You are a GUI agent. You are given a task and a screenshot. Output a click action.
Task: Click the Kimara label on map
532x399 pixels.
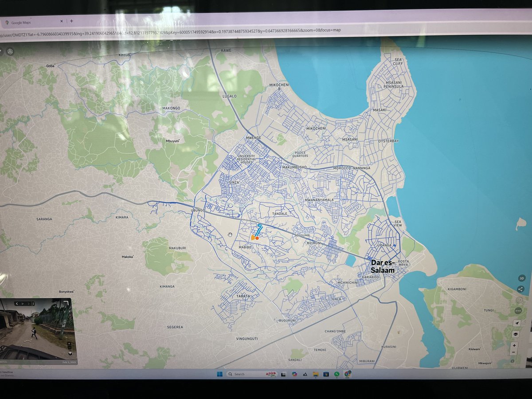coord(121,217)
